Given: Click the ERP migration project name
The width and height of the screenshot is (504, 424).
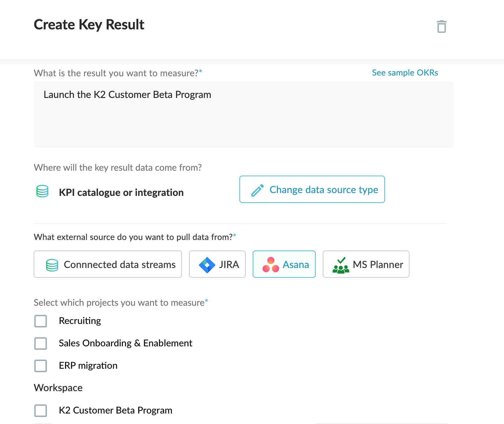Looking at the screenshot, I should pos(88,366).
